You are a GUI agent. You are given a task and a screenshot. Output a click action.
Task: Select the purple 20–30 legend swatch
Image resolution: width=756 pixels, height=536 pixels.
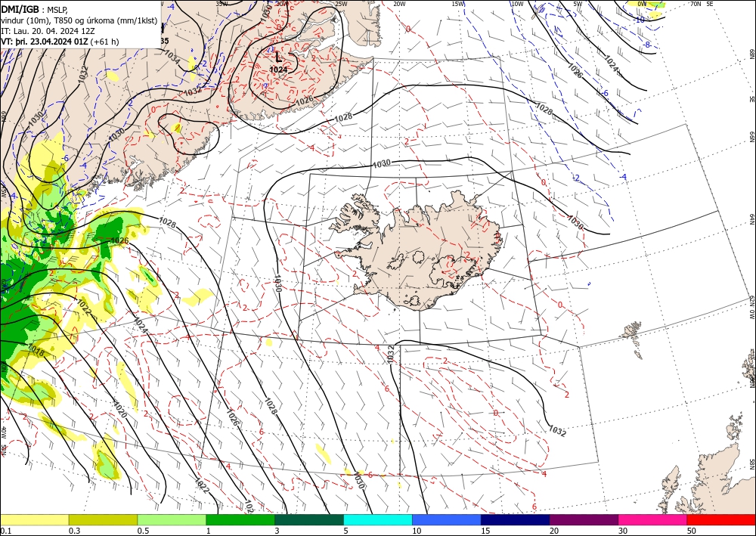pyautogui.click(x=584, y=519)
